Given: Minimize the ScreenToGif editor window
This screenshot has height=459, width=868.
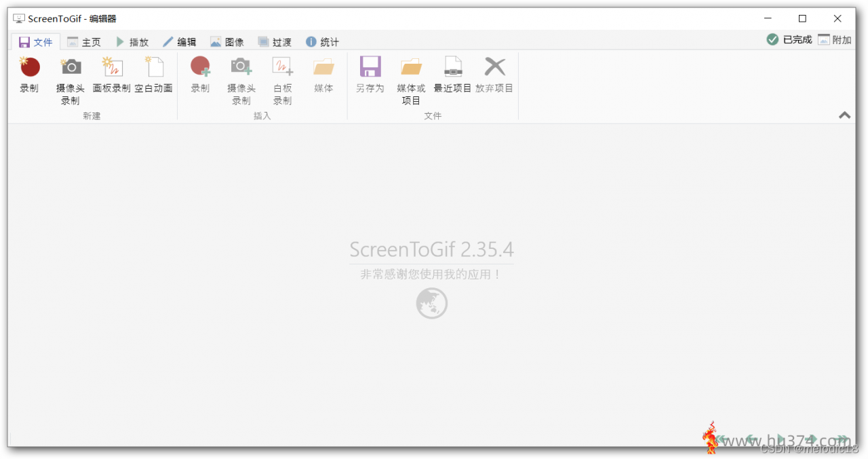Looking at the screenshot, I should 768,19.
